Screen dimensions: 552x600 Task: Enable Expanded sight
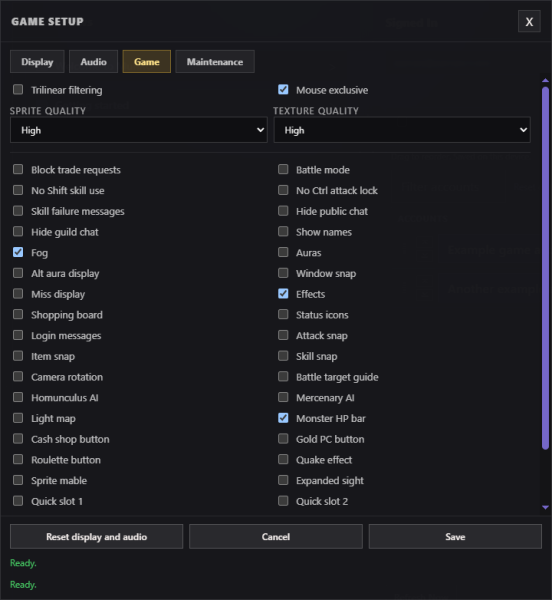[283, 479]
